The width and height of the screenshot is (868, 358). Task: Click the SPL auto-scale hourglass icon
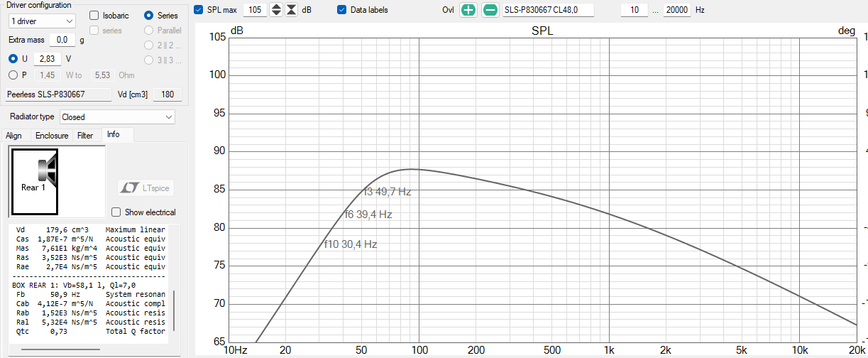pyautogui.click(x=291, y=10)
